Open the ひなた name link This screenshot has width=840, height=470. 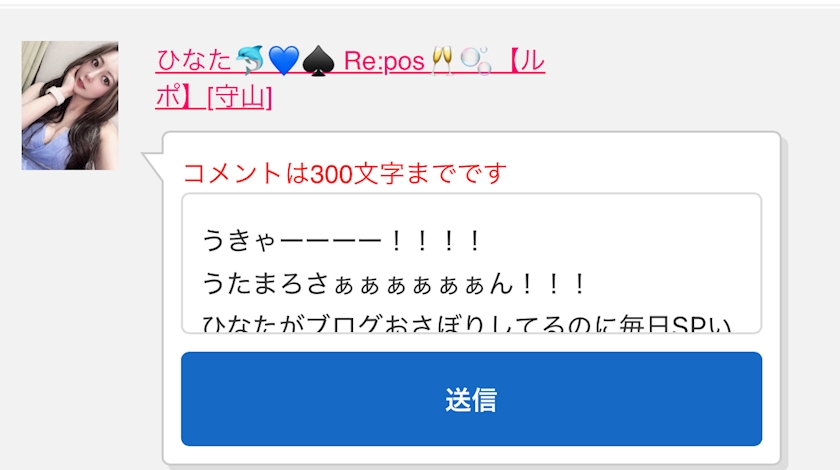coord(194,60)
